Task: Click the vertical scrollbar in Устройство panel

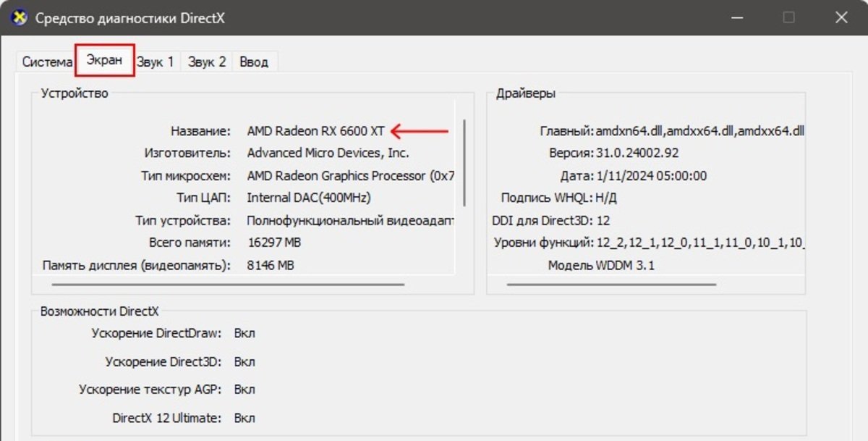Action: pyautogui.click(x=464, y=164)
